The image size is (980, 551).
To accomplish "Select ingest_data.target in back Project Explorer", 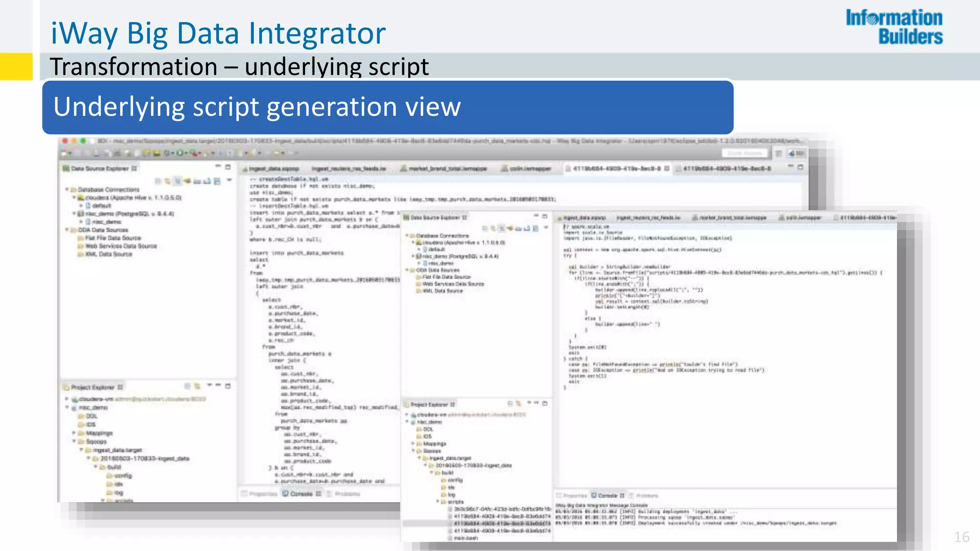I will tap(114, 450).
